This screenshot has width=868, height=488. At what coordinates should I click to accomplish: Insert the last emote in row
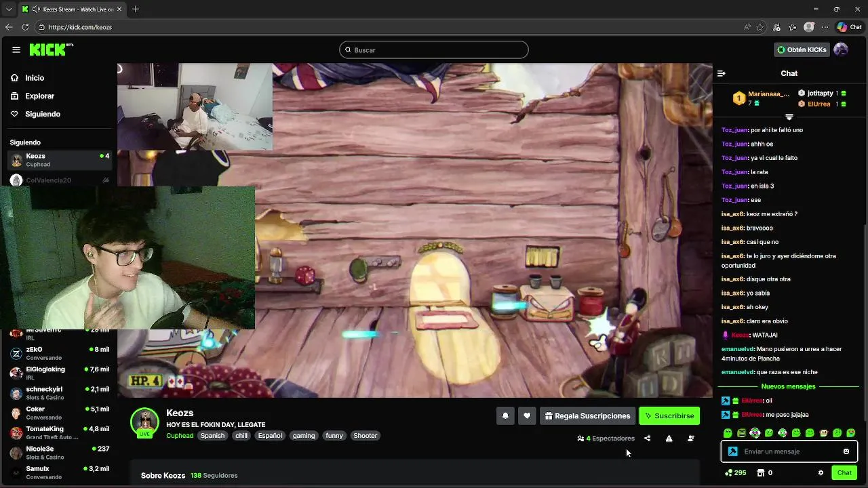(851, 433)
